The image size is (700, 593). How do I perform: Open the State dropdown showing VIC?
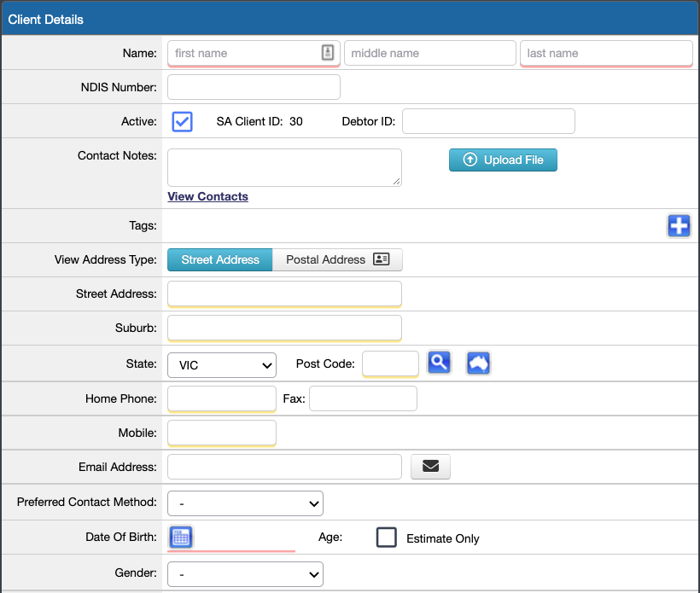click(x=221, y=364)
